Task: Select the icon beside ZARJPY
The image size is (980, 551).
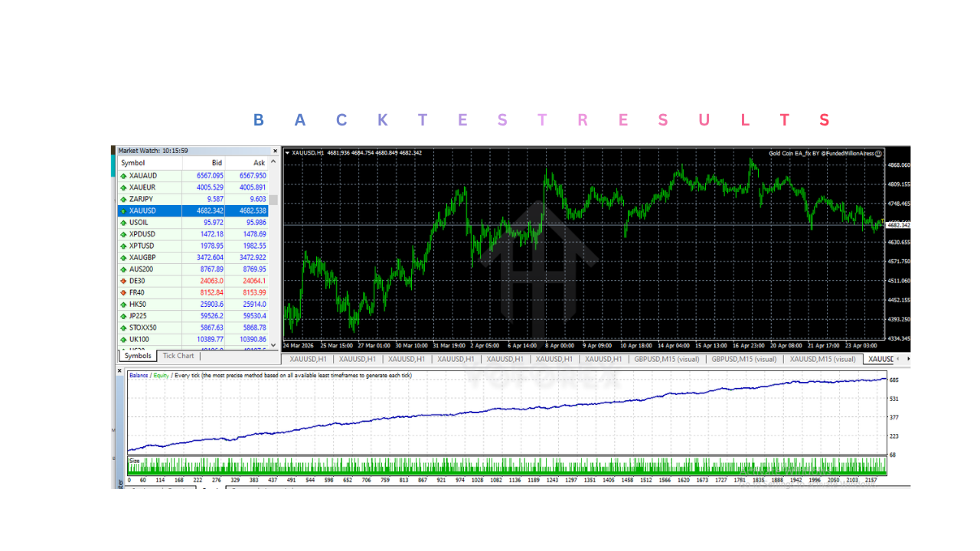Action: point(122,198)
